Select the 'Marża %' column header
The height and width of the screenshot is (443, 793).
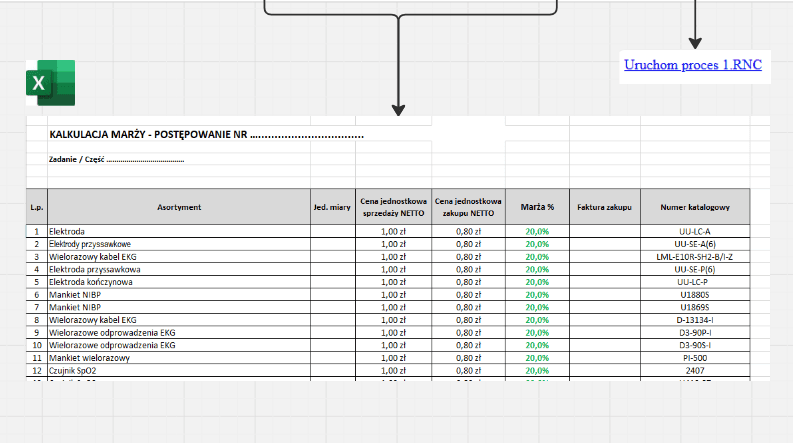tap(537, 207)
